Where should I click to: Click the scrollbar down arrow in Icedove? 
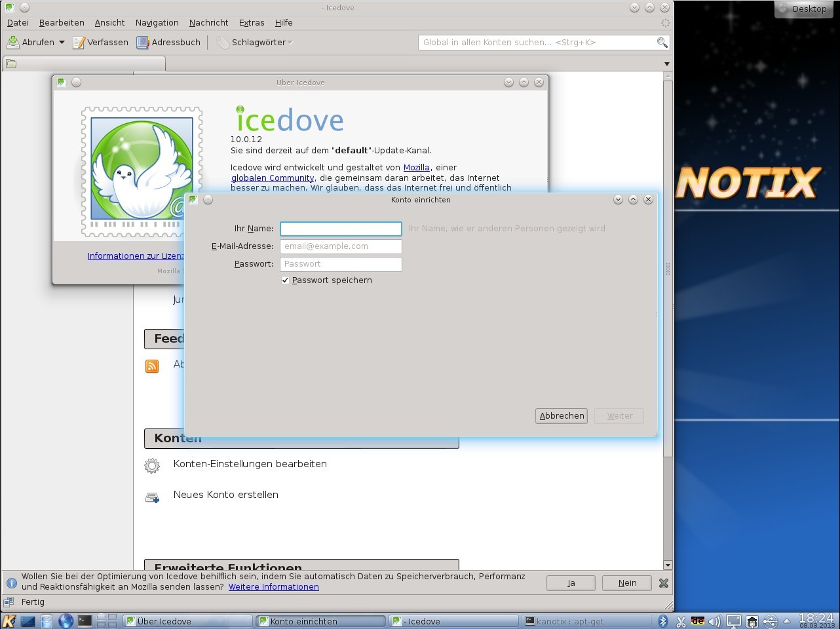(x=668, y=565)
